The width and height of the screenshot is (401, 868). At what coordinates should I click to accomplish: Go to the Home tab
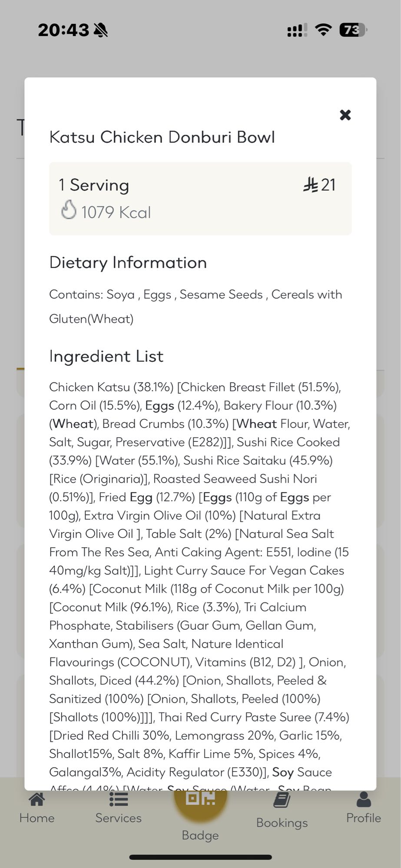click(x=37, y=808)
